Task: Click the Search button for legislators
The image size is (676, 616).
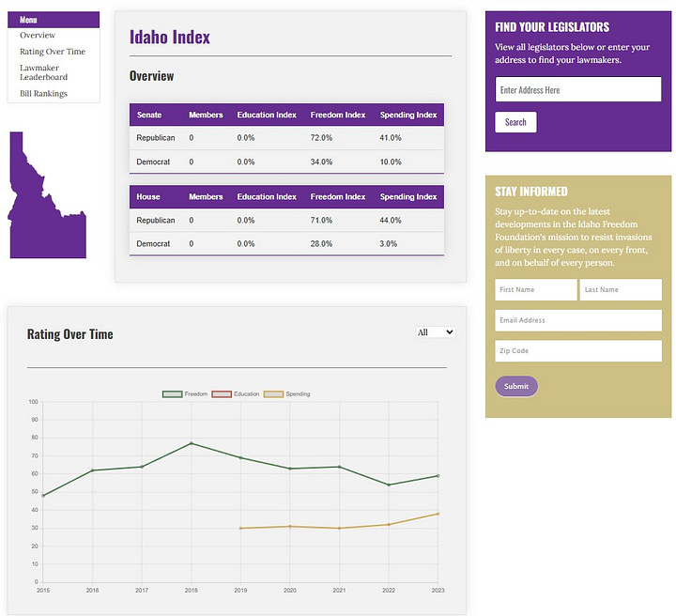Action: coord(515,122)
